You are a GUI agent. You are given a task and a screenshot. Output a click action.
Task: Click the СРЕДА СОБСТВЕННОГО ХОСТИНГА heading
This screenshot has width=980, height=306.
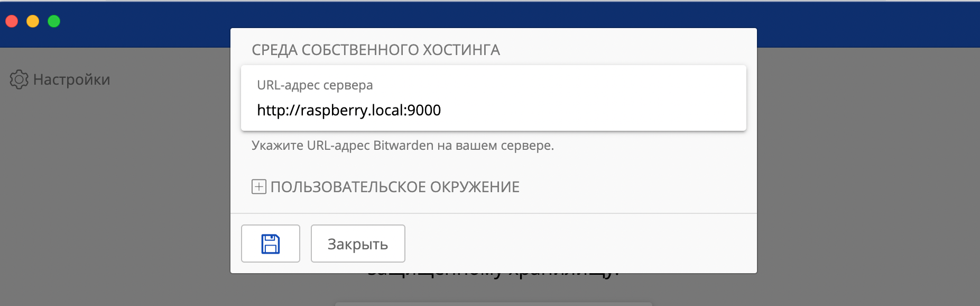375,50
